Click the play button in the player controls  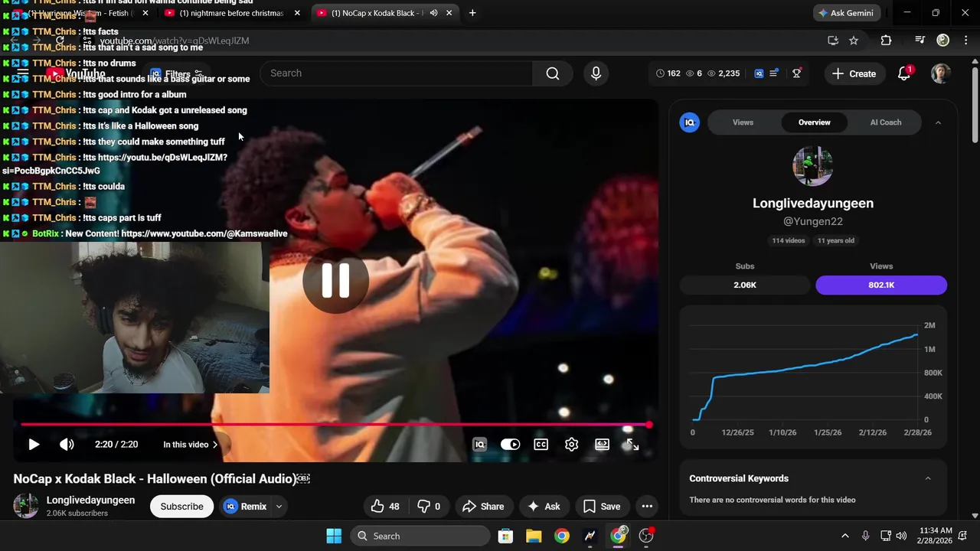(x=34, y=445)
